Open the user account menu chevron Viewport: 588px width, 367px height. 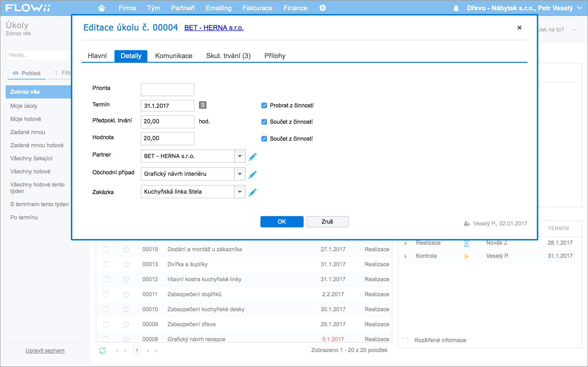(x=580, y=8)
